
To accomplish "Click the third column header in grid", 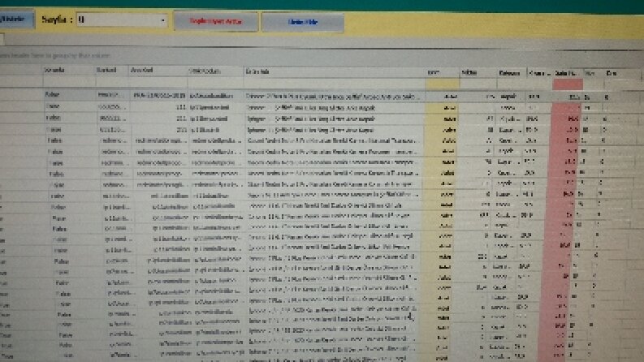I will click(x=158, y=71).
